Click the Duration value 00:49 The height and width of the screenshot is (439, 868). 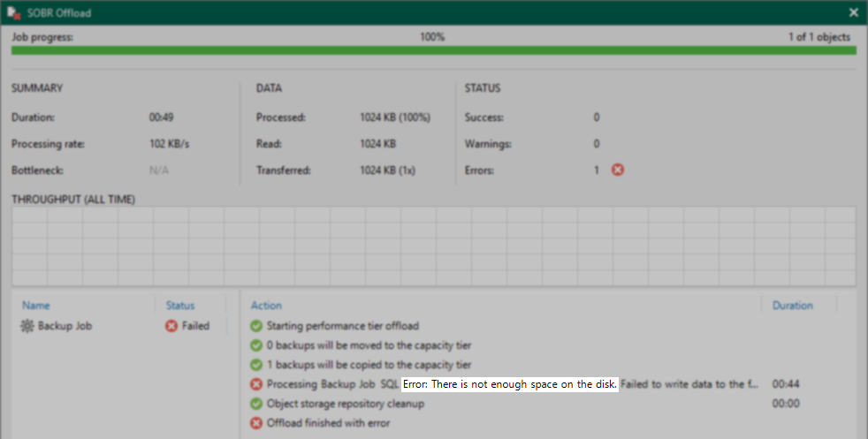(x=161, y=117)
